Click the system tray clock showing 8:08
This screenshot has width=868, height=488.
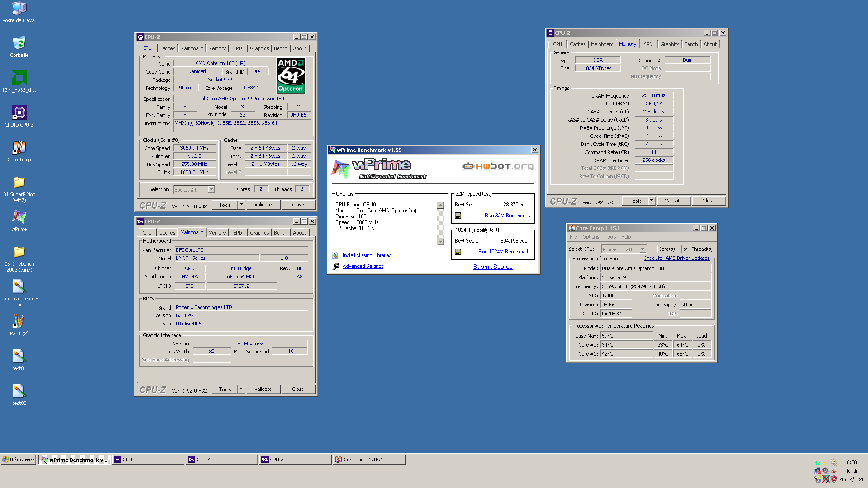[852, 462]
